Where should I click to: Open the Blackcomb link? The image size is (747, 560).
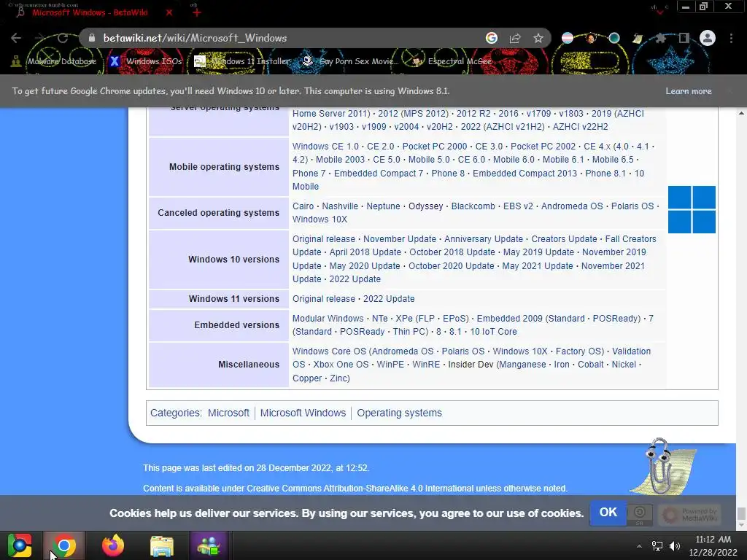pos(473,206)
